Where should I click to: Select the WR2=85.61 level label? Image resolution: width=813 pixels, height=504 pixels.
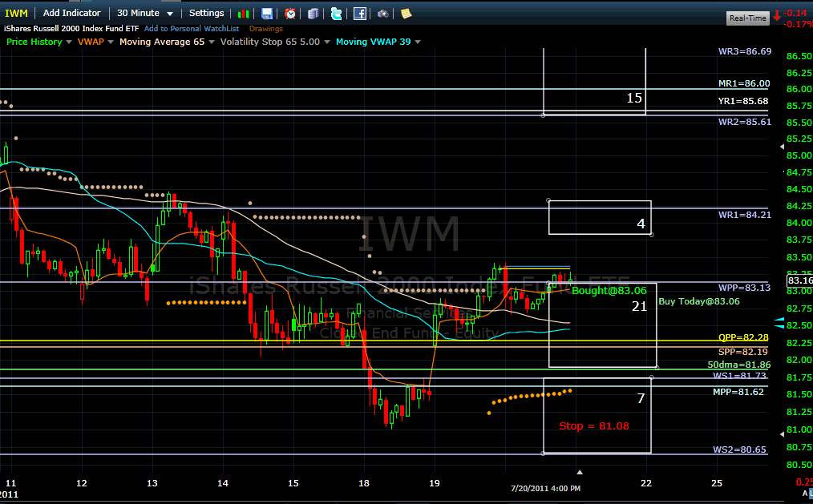pos(745,122)
